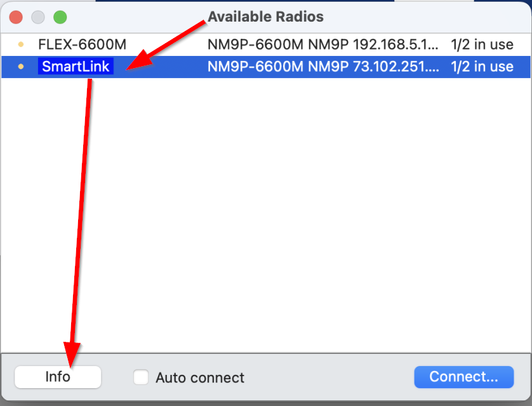Select the highlighted SmartLink radio name
Screen dimensions: 532x406
click(76, 67)
